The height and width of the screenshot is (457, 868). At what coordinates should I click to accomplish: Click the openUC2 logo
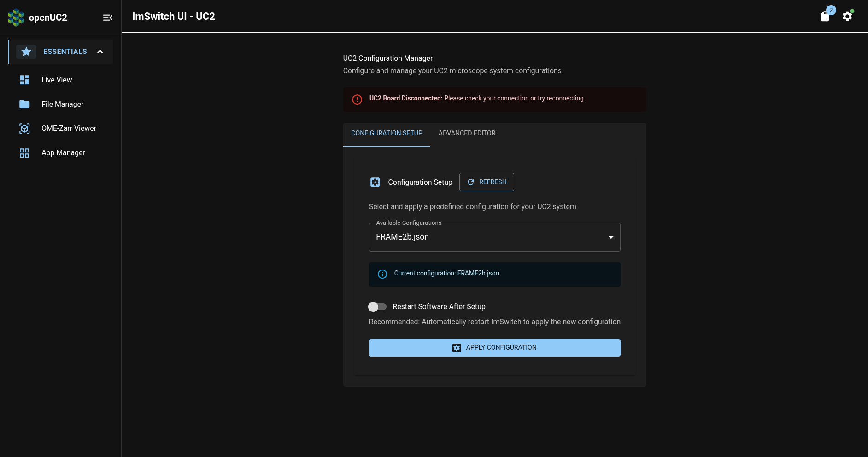point(16,17)
